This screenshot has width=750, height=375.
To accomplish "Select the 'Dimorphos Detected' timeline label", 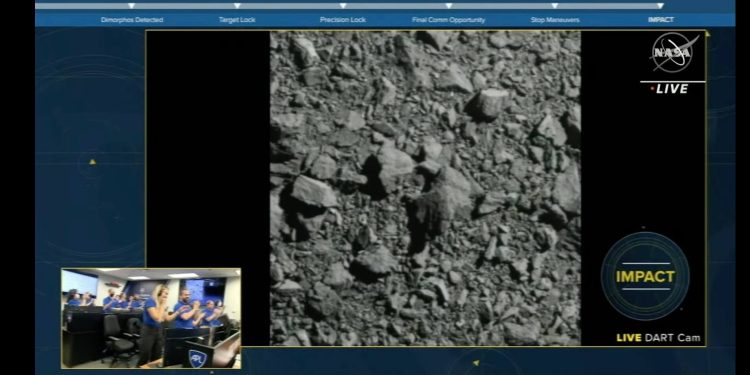I will (x=132, y=20).
